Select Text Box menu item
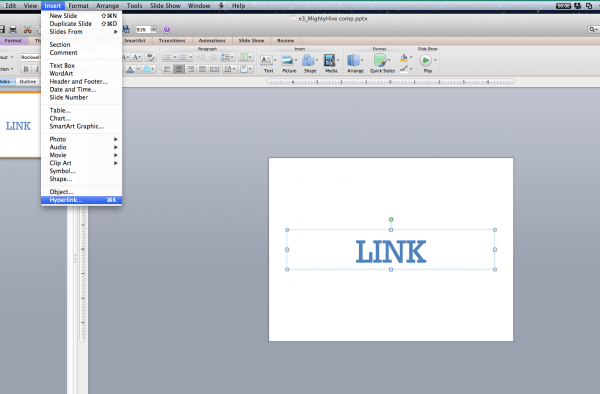Viewport: 600px width, 394px height. (82, 65)
